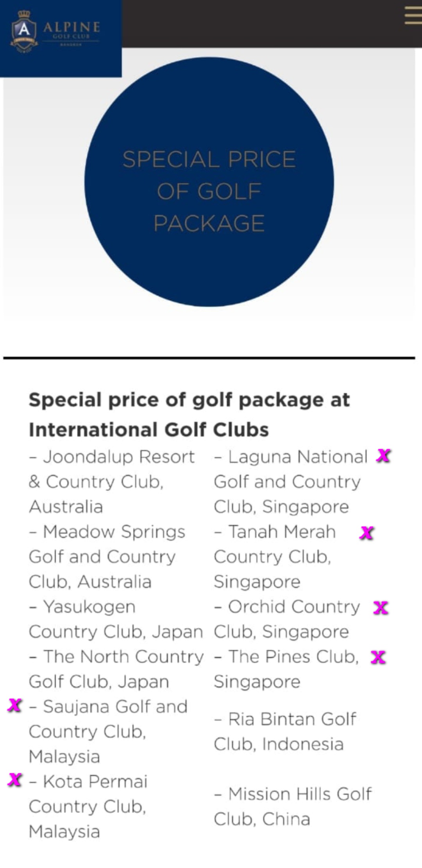Select Mission Hills Golf Club, China
The width and height of the screenshot is (422, 868).
293,807
